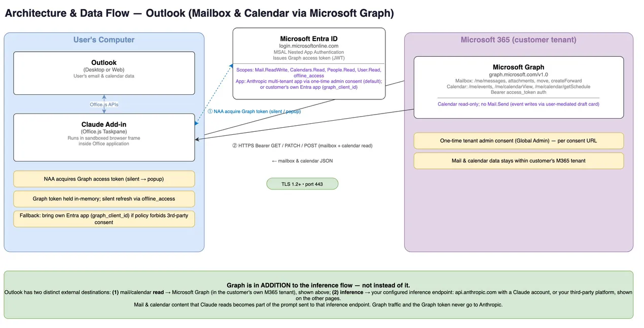Image resolution: width=644 pixels, height=328 pixels.
Task: Select the 'Office.js APIs' connector label
Action: 104,104
